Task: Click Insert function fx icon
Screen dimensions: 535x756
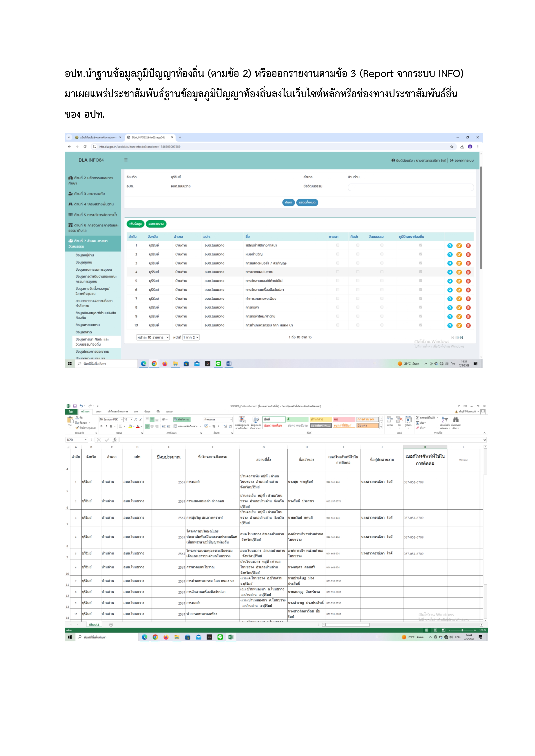Action: [x=115, y=440]
